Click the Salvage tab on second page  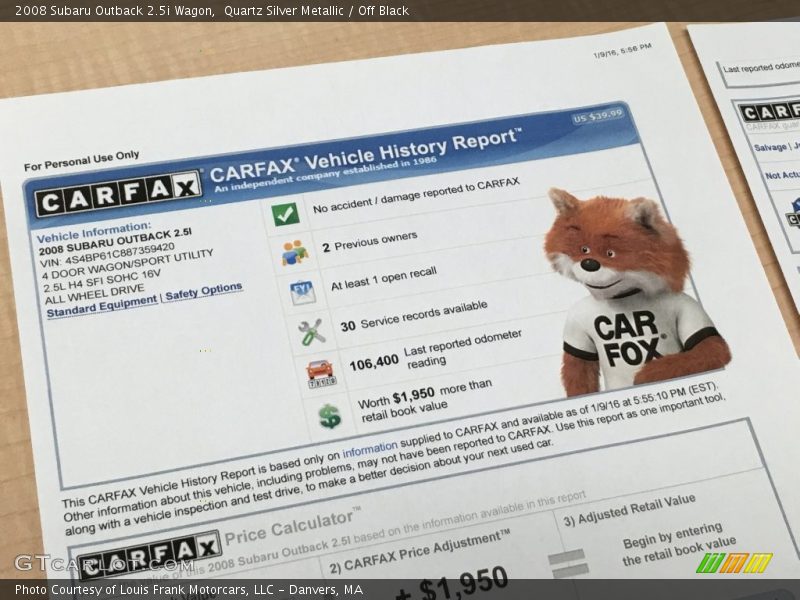point(769,147)
